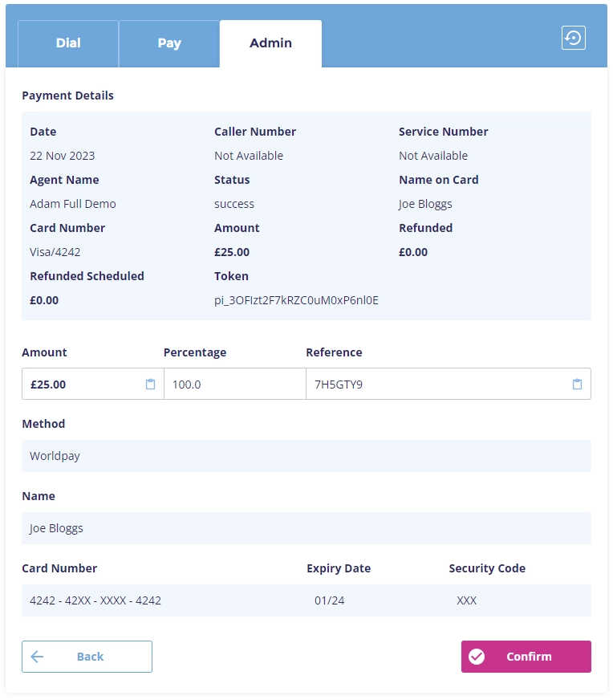Click the refresh/reset icon in header
The image size is (613, 700).
(573, 38)
